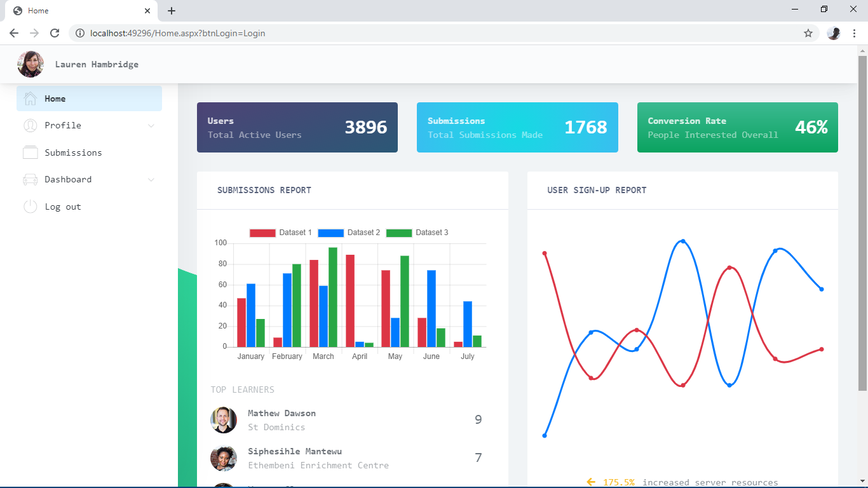Click Lauren Hambridge's avatar photo
This screenshot has height=488, width=868.
click(31, 64)
